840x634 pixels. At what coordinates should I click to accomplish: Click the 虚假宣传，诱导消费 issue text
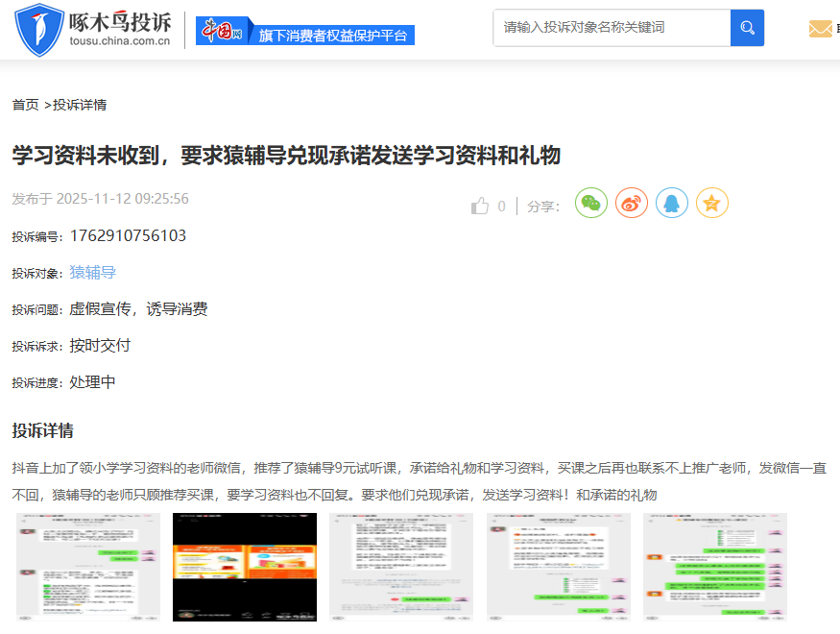(x=138, y=308)
